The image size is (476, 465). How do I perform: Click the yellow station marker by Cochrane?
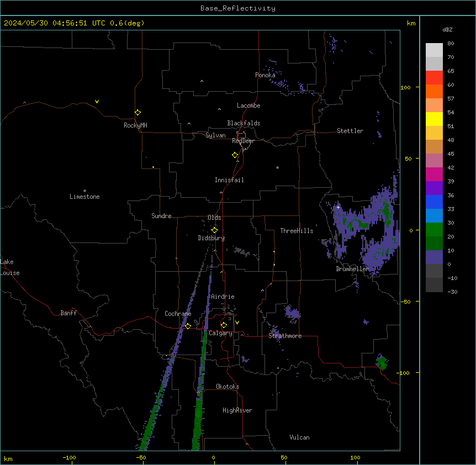tap(188, 326)
